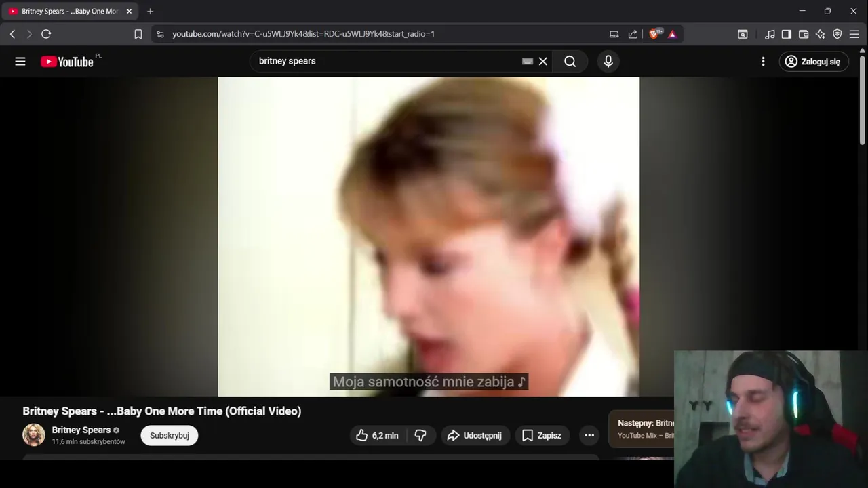The height and width of the screenshot is (488, 868).
Task: Open the install/cast screen icon in address bar
Action: click(x=614, y=34)
